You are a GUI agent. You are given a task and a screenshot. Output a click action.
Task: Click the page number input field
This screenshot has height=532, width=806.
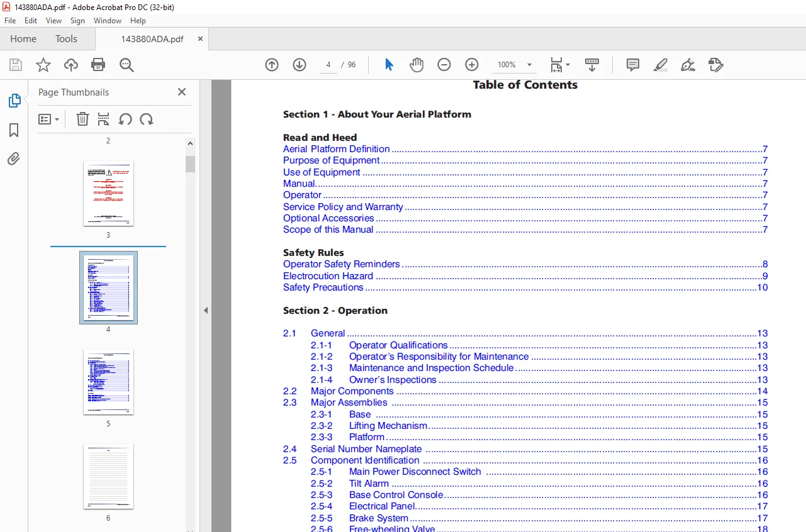click(x=328, y=65)
